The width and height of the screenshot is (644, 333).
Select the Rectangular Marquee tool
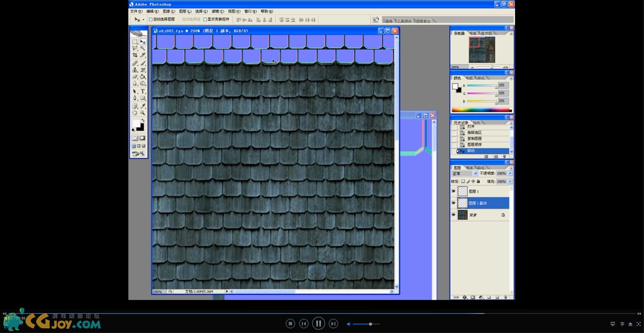(x=135, y=42)
